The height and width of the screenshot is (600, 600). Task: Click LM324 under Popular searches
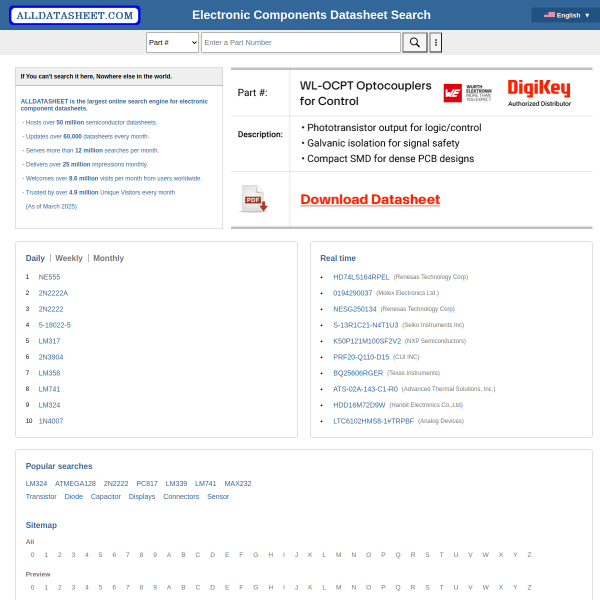pyautogui.click(x=36, y=484)
